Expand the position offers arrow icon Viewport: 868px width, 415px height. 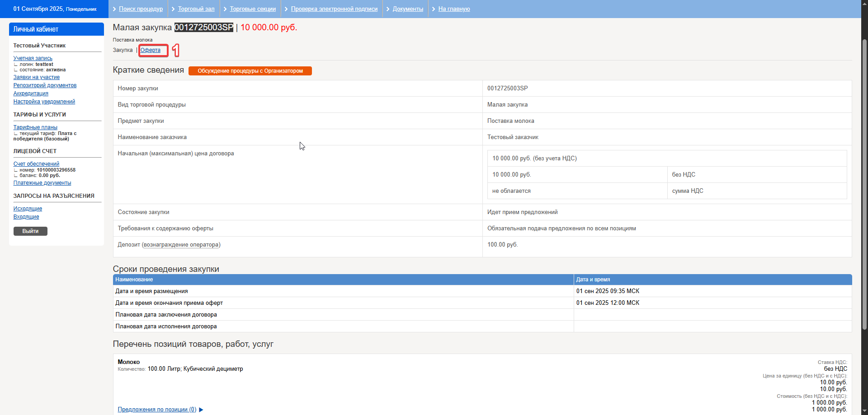201,410
